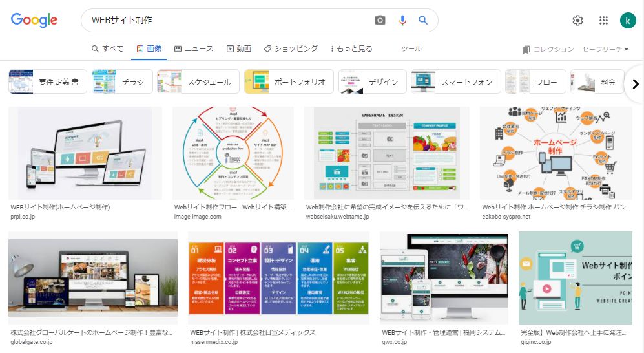Filter by デザイン chip
The width and height of the screenshot is (644, 353).
pyautogui.click(x=372, y=81)
